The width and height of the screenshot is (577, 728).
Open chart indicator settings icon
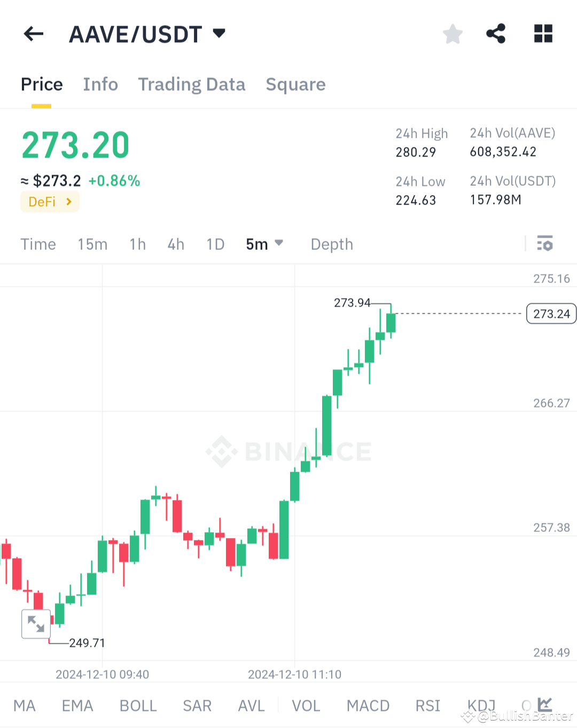click(545, 244)
